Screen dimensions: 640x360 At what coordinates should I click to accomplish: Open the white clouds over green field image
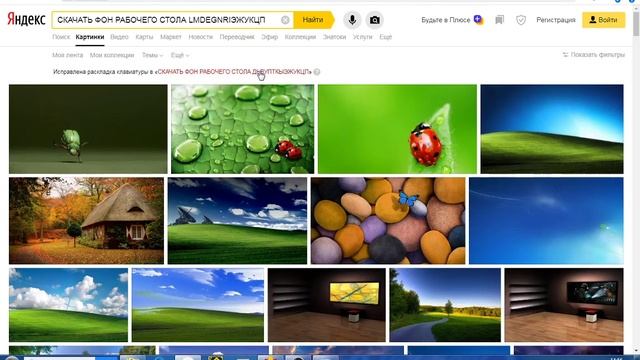69,305
